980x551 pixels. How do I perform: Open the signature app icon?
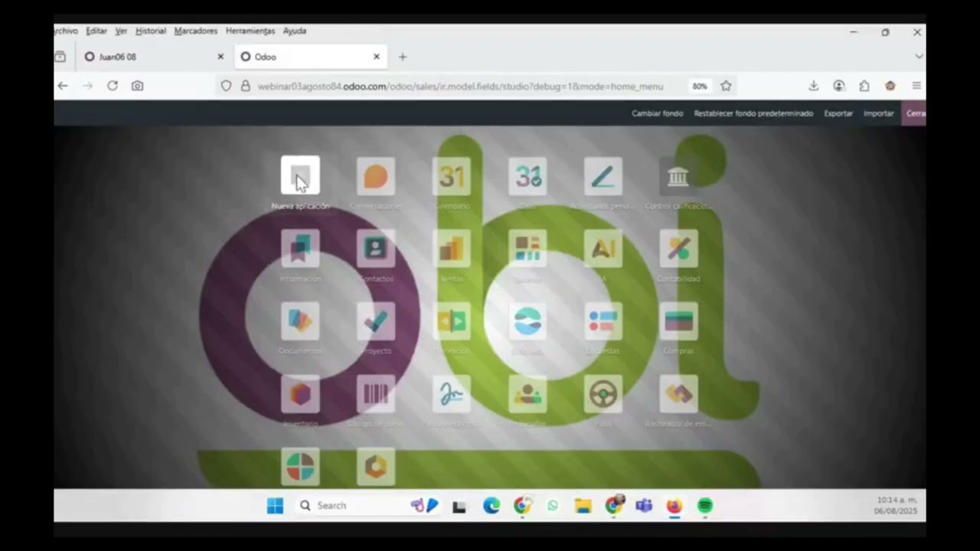(452, 394)
